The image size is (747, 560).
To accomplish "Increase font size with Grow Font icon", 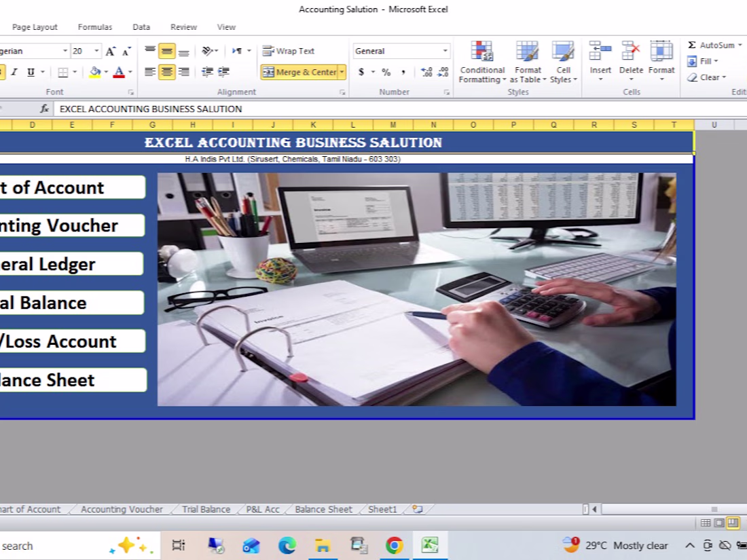I will pos(110,51).
